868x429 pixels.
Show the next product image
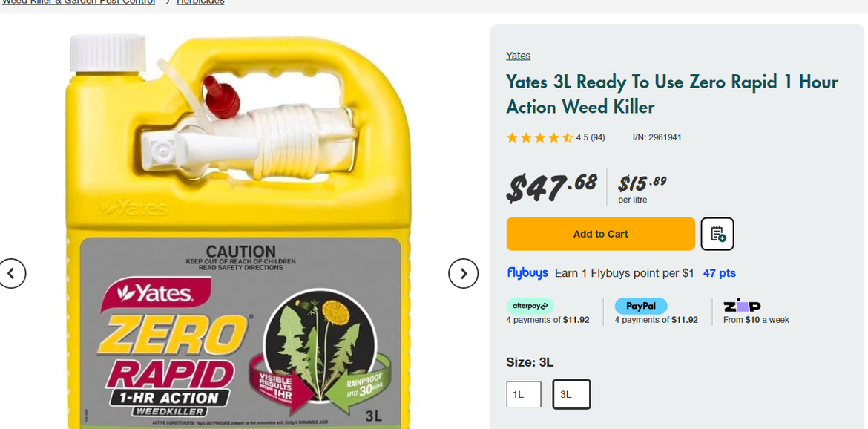click(463, 274)
